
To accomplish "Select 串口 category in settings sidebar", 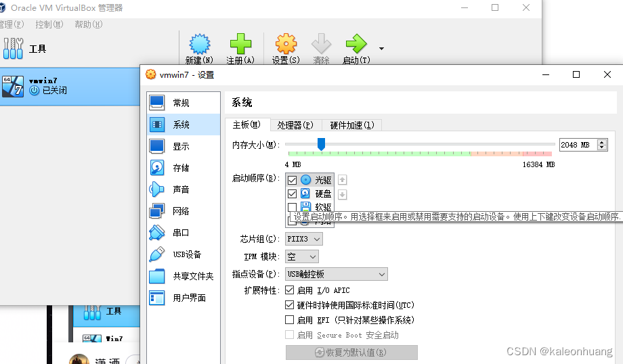I will tap(184, 233).
